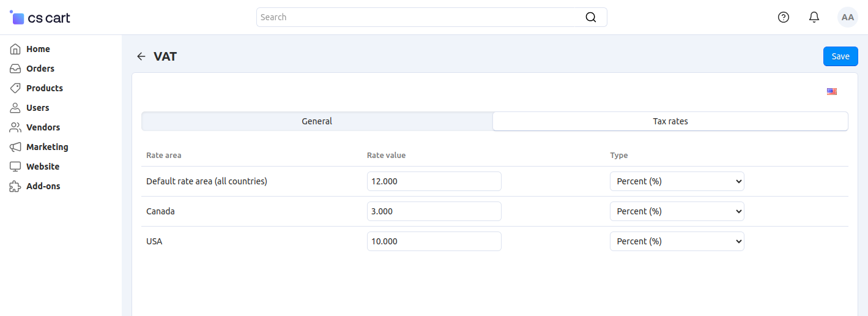Open the Add-ons menu item
The height and width of the screenshot is (316, 868).
(43, 186)
